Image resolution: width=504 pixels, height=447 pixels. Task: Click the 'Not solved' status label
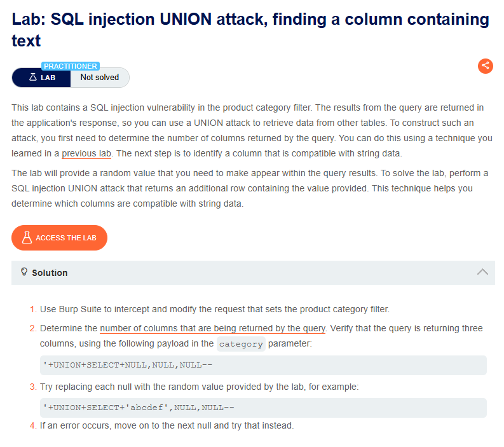(x=100, y=77)
